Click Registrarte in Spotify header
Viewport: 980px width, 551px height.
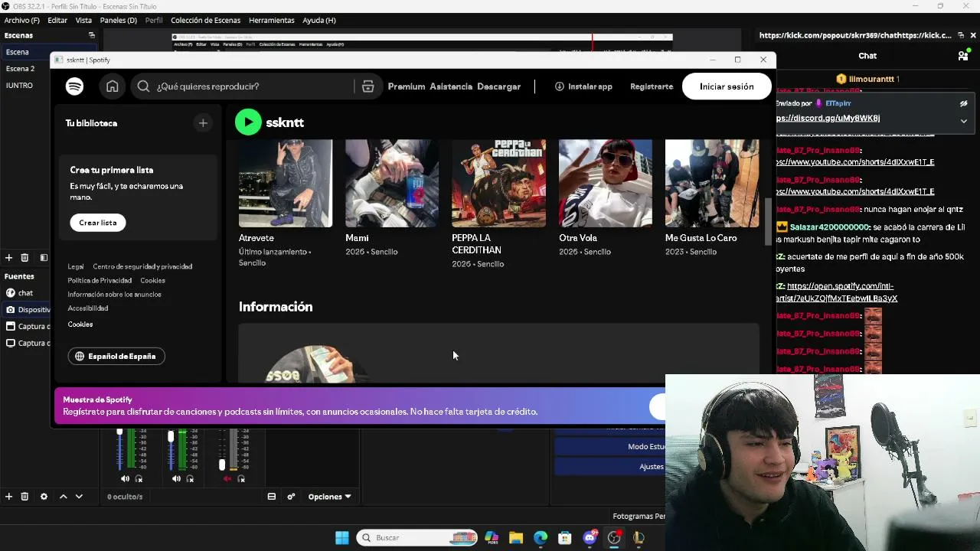[x=652, y=86]
